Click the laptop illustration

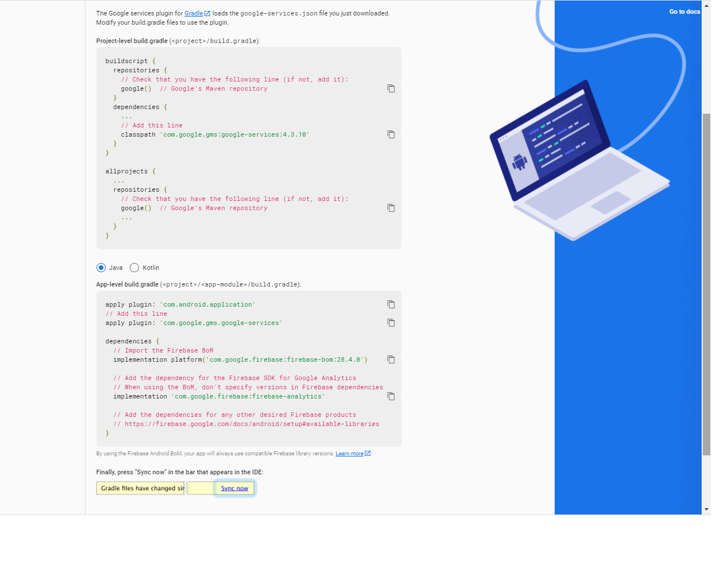point(580,161)
